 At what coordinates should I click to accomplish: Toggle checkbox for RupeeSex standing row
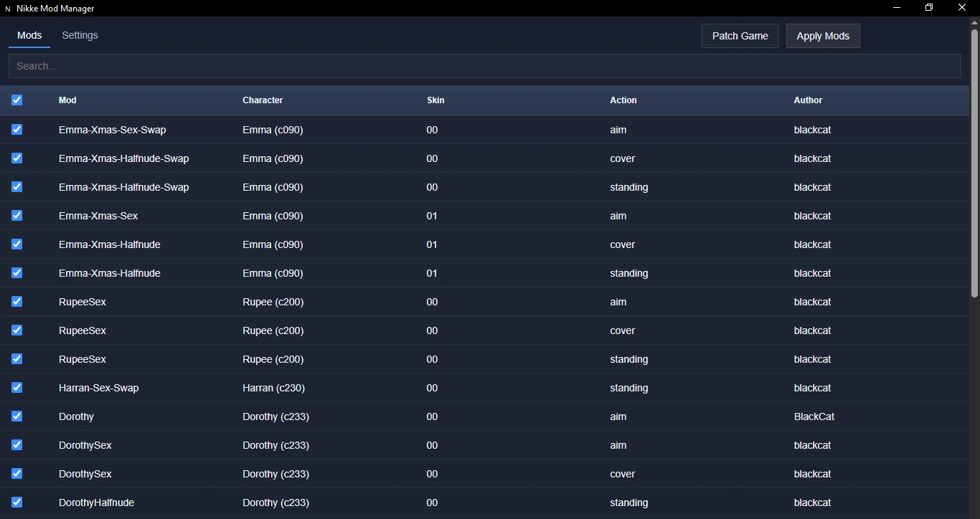click(17, 359)
